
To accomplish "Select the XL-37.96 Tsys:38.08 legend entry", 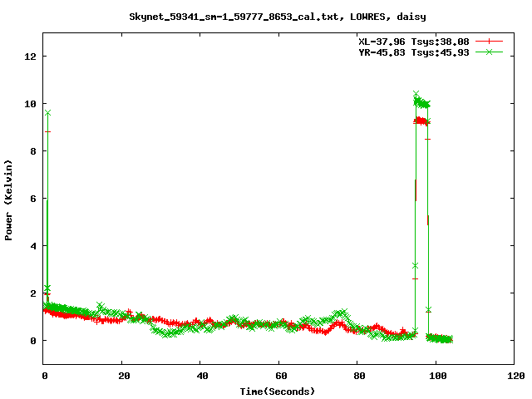I will pos(414,42).
